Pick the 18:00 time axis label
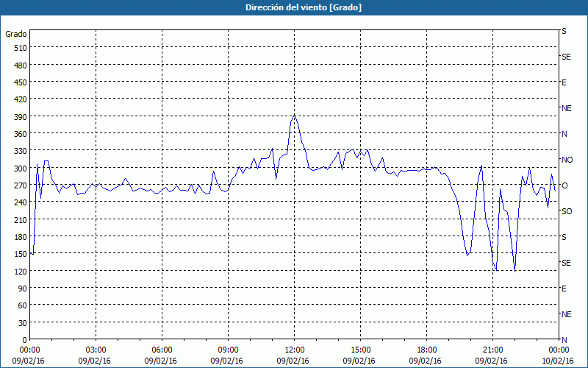The height and width of the screenshot is (368, 588). tap(427, 350)
